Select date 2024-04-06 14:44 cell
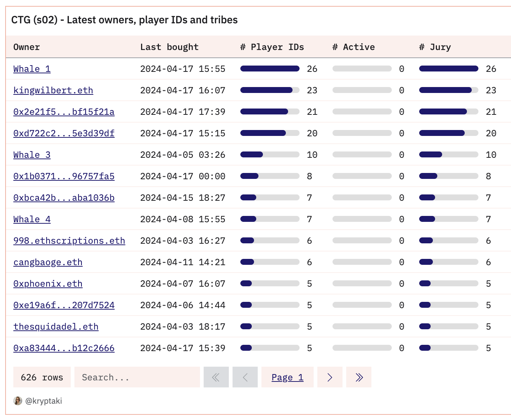Screen dimensions: 511x420 [183, 305]
